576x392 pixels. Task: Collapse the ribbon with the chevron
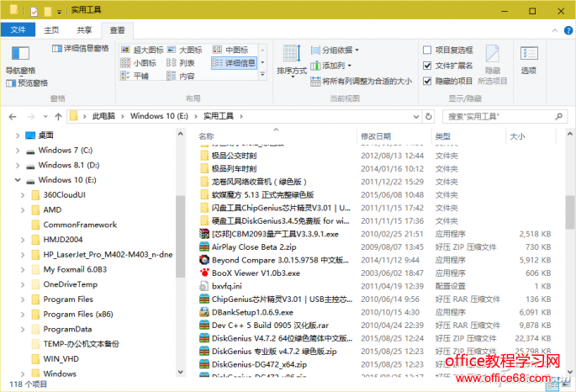555,30
